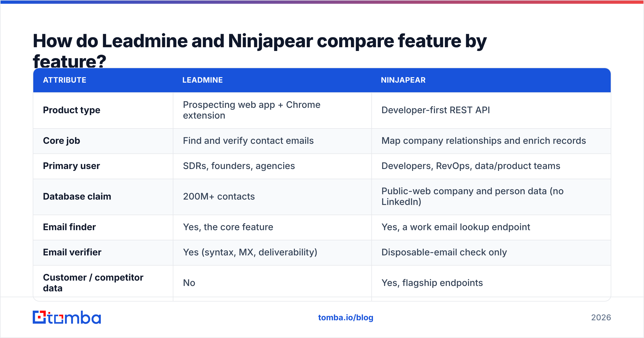Viewport: 644px width, 338px height.
Task: Select the 'Email finder' row label
Action: pyautogui.click(x=69, y=227)
